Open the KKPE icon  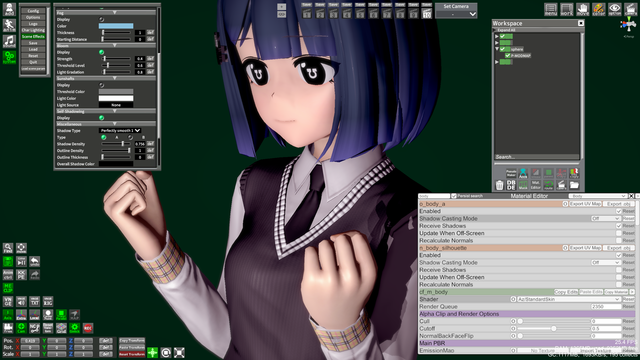(21, 275)
